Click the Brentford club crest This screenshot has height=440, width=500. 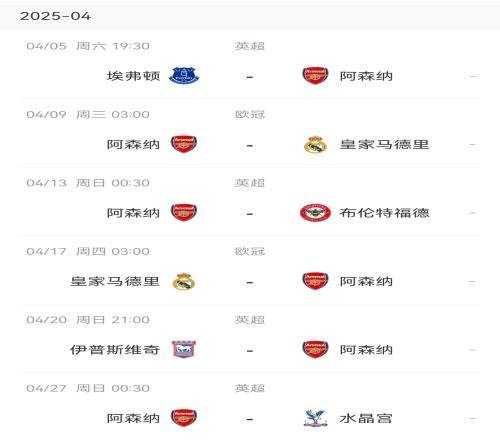(x=315, y=213)
